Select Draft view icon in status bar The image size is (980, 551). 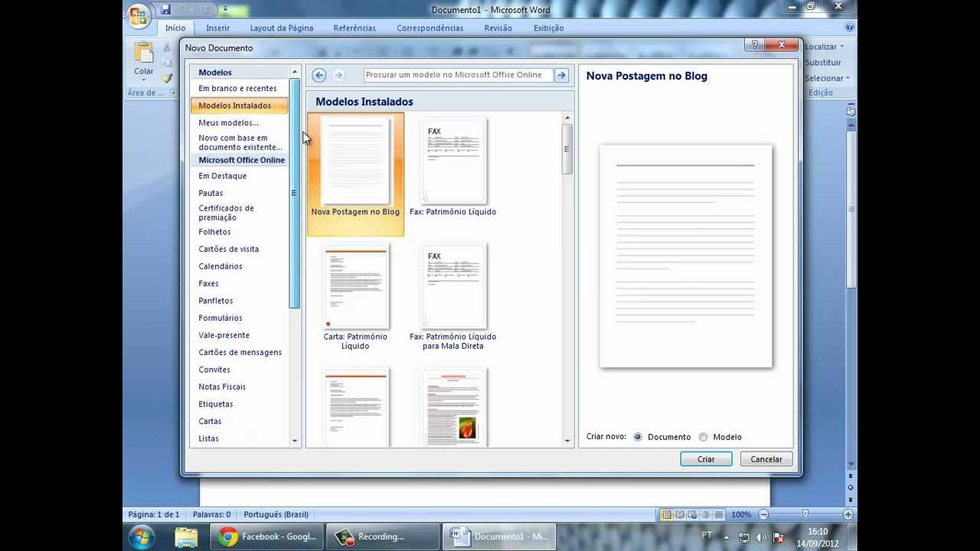click(x=718, y=515)
